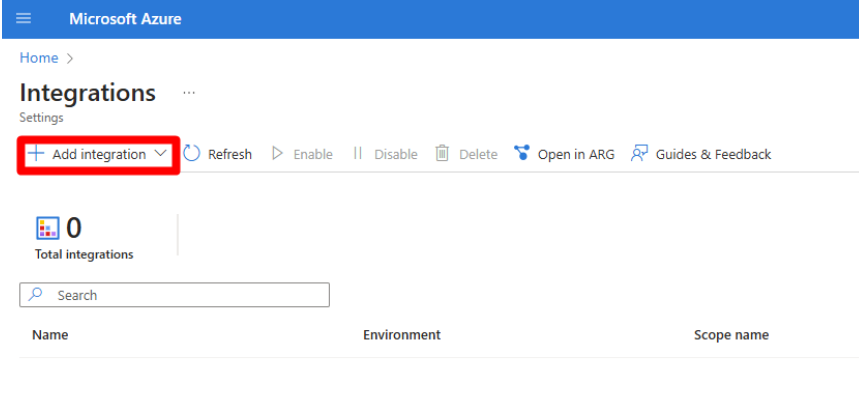Sort by the Environment column header

click(x=401, y=335)
